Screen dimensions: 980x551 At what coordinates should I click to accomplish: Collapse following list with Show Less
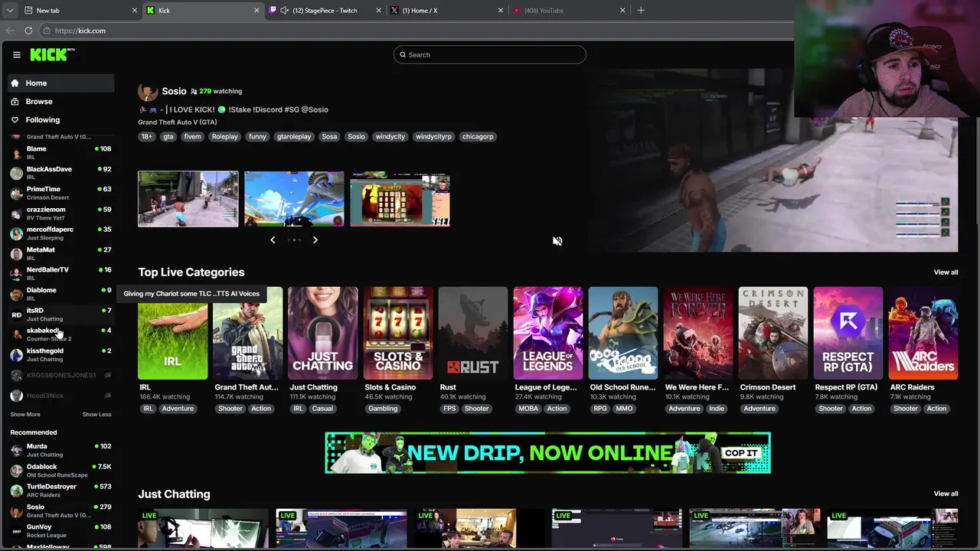pos(96,414)
